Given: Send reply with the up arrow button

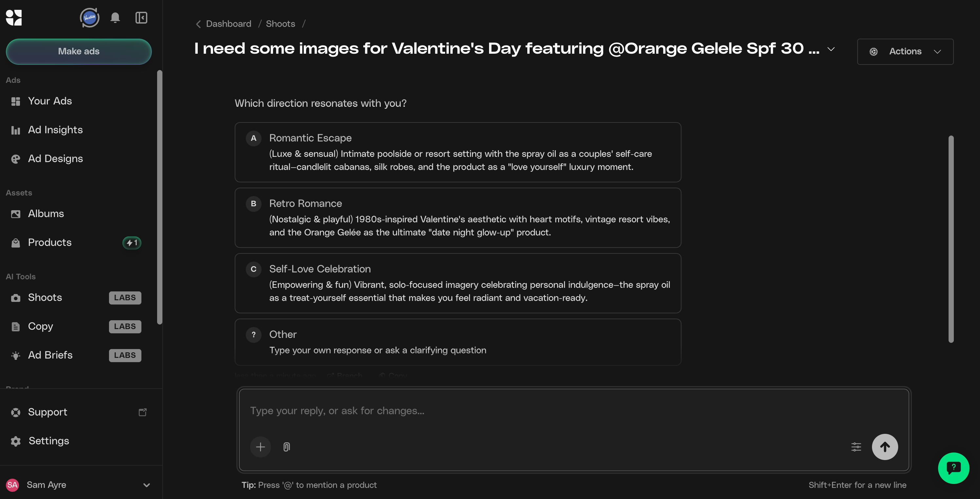Looking at the screenshot, I should point(884,447).
